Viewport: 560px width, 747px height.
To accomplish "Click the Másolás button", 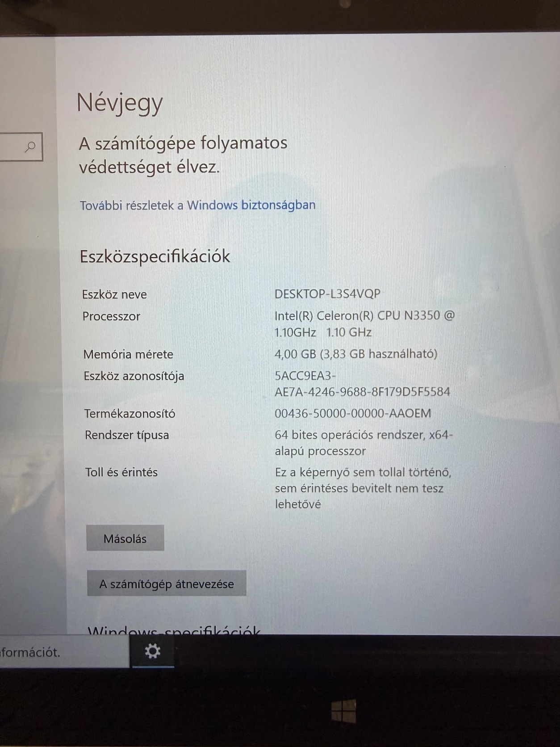I will pos(125,538).
